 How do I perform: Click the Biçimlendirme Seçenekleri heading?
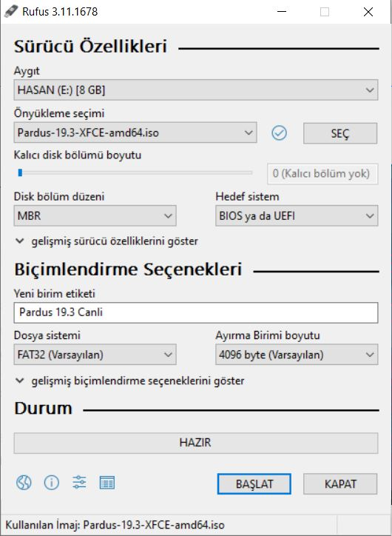click(128, 269)
